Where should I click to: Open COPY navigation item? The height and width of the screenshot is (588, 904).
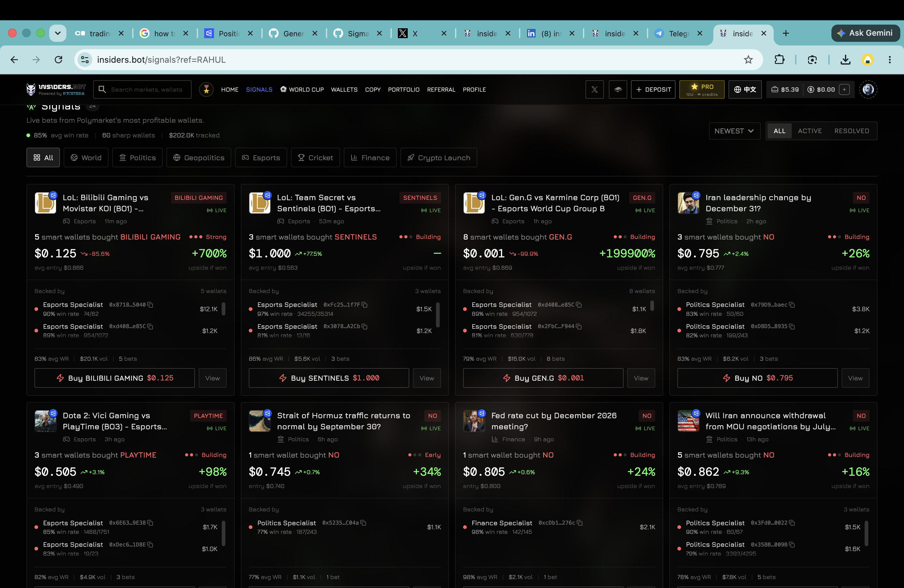pos(373,89)
